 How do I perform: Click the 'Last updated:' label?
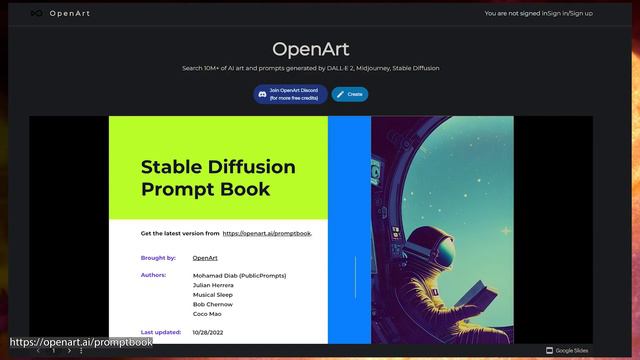(x=161, y=332)
